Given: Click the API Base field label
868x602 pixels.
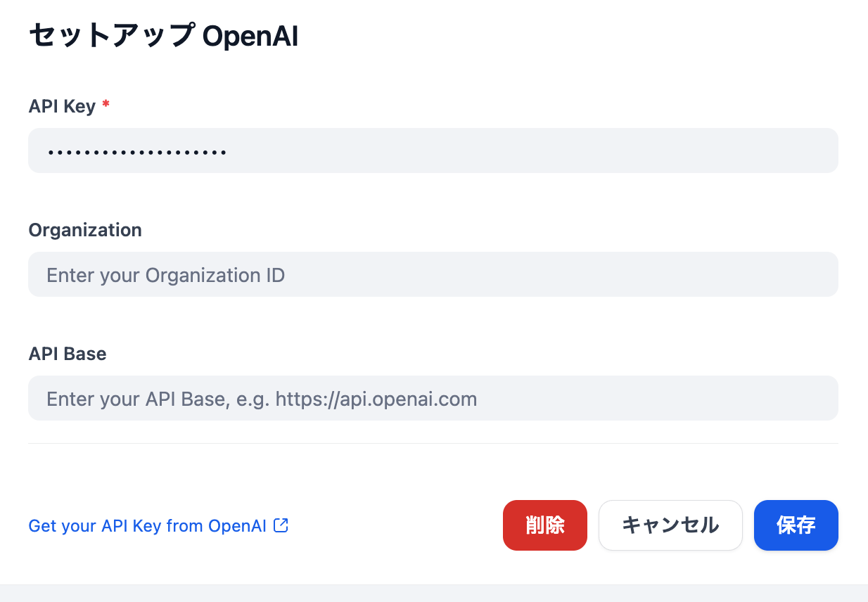Looking at the screenshot, I should [x=67, y=354].
